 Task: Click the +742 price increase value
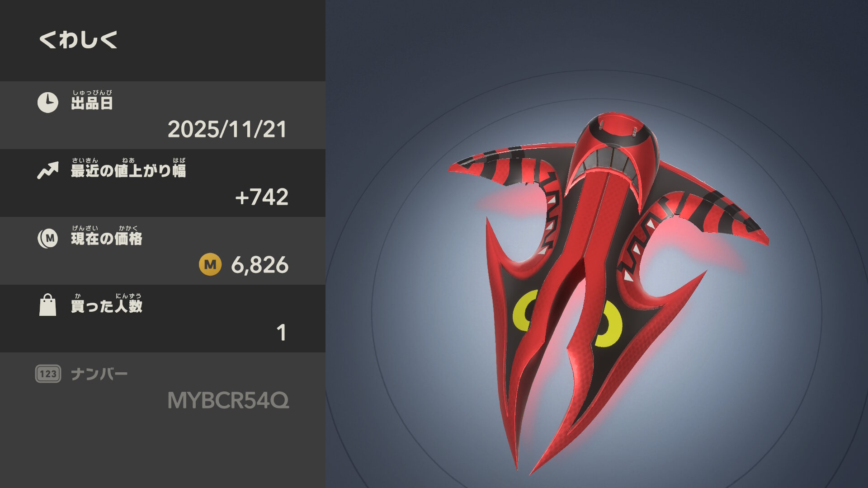pyautogui.click(x=262, y=197)
